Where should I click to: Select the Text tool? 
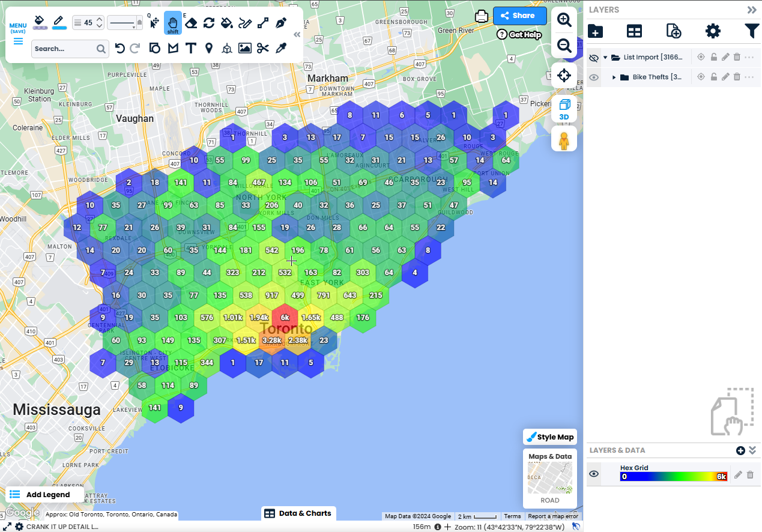tap(191, 48)
